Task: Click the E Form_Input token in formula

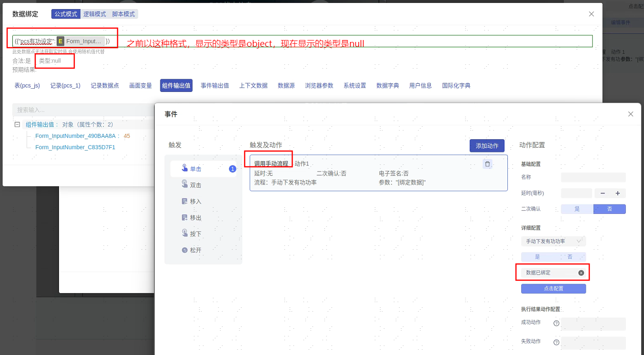Action: [x=80, y=41]
